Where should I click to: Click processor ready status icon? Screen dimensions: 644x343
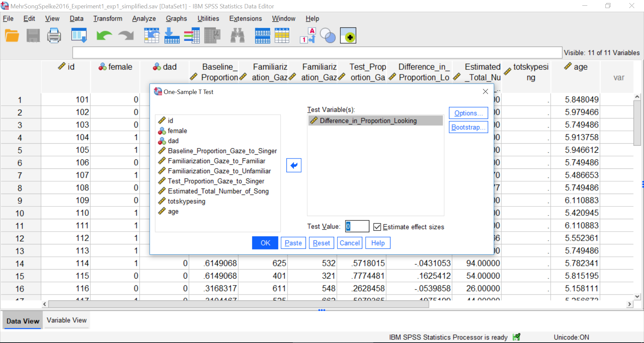pos(517,337)
